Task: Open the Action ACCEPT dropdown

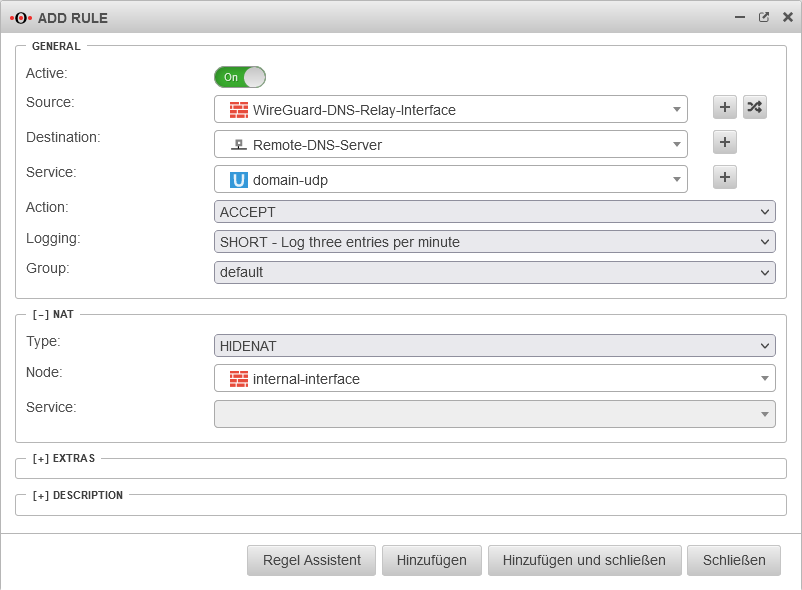Action: pyautogui.click(x=494, y=212)
